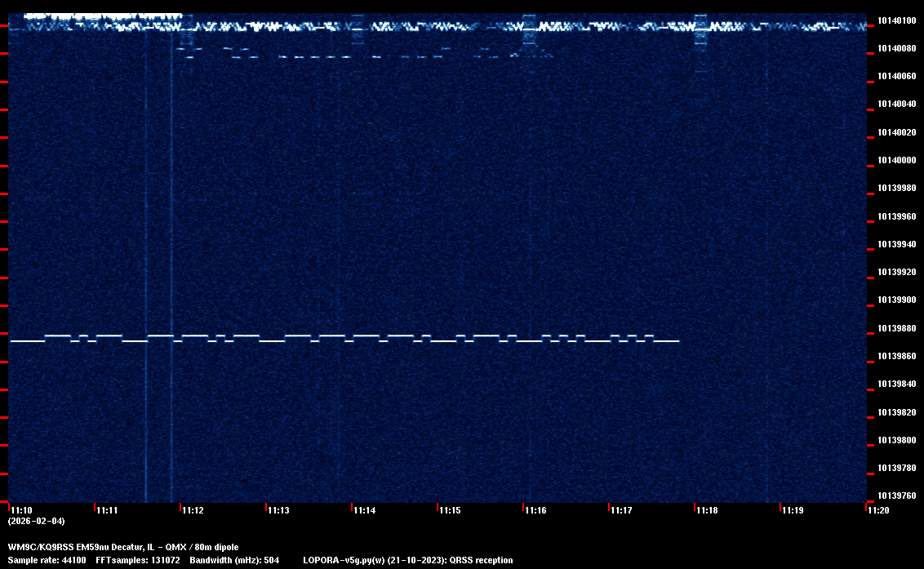Click the date label (2026-02-04)
924x569 pixels.
pyautogui.click(x=36, y=521)
